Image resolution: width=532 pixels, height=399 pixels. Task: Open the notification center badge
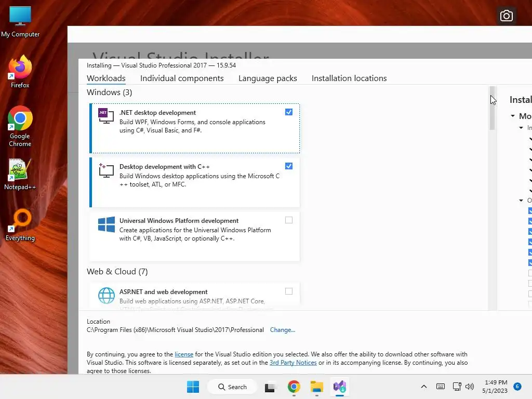(517, 387)
